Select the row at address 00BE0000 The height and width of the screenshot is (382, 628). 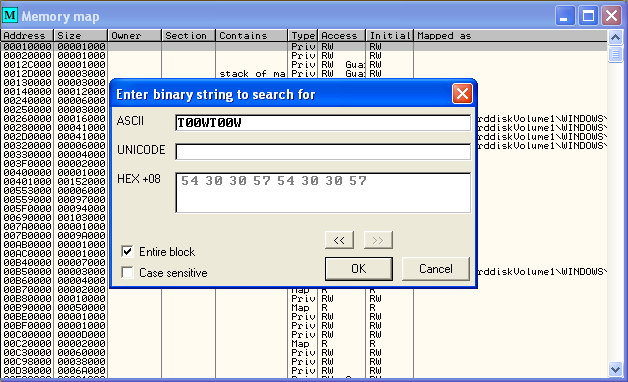[x=304, y=317]
